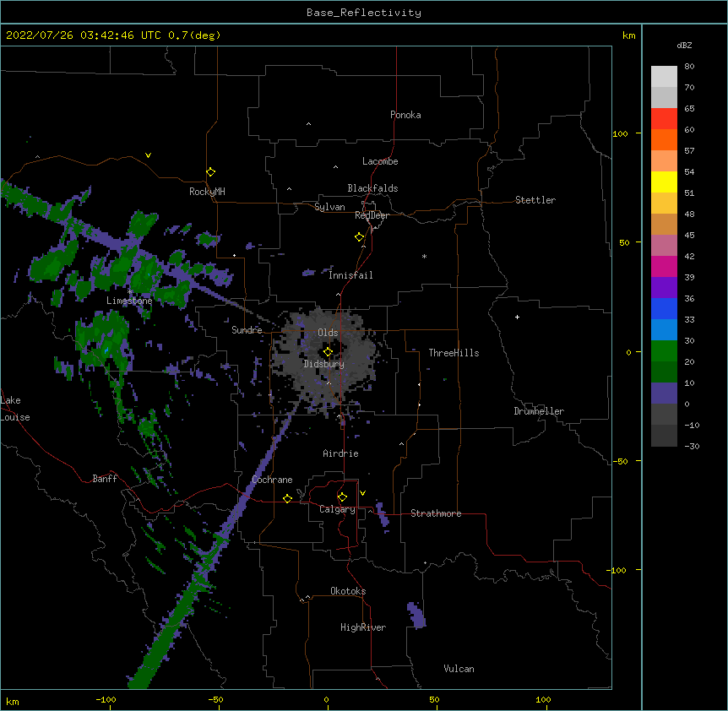Select the asterisk marker above Limestone label
Screen dimensions: 728x711
tap(130, 292)
